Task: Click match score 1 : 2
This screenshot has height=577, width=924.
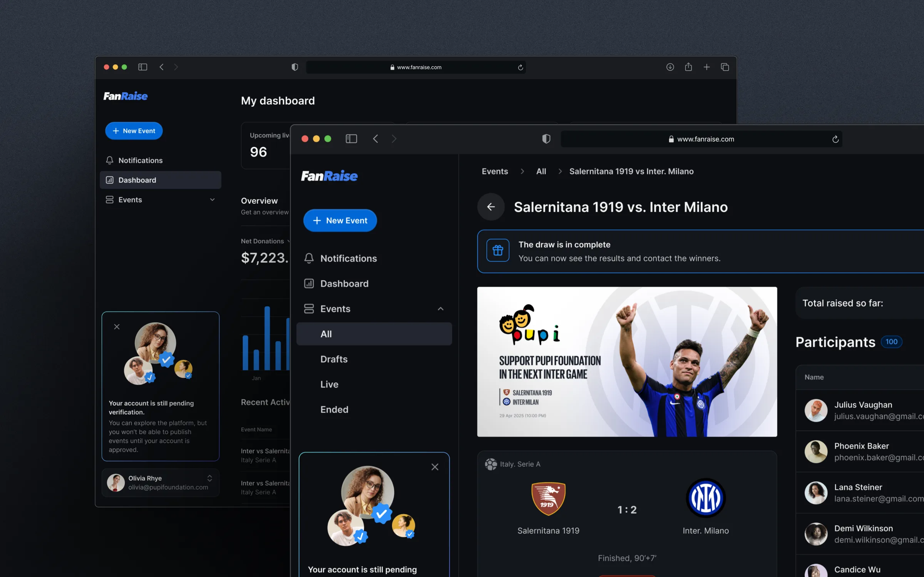Action: coord(627,510)
